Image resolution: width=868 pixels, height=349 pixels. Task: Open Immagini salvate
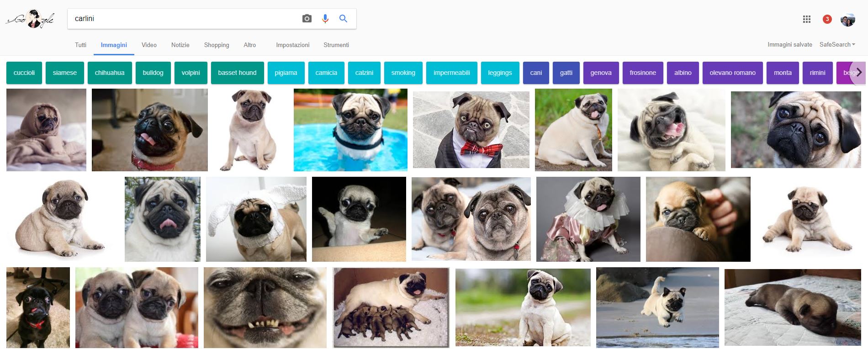click(790, 44)
